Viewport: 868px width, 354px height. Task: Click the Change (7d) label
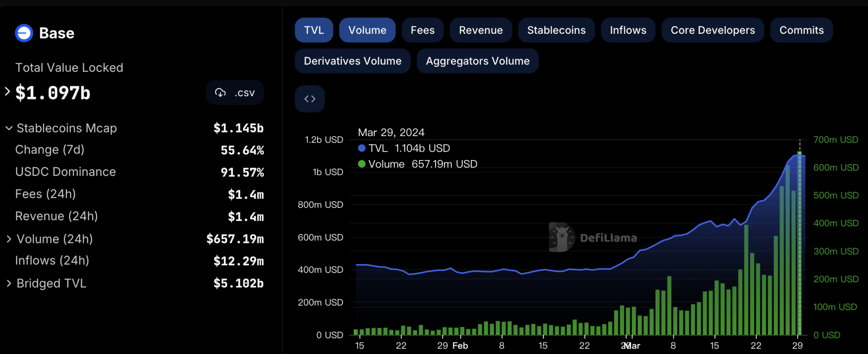[50, 149]
